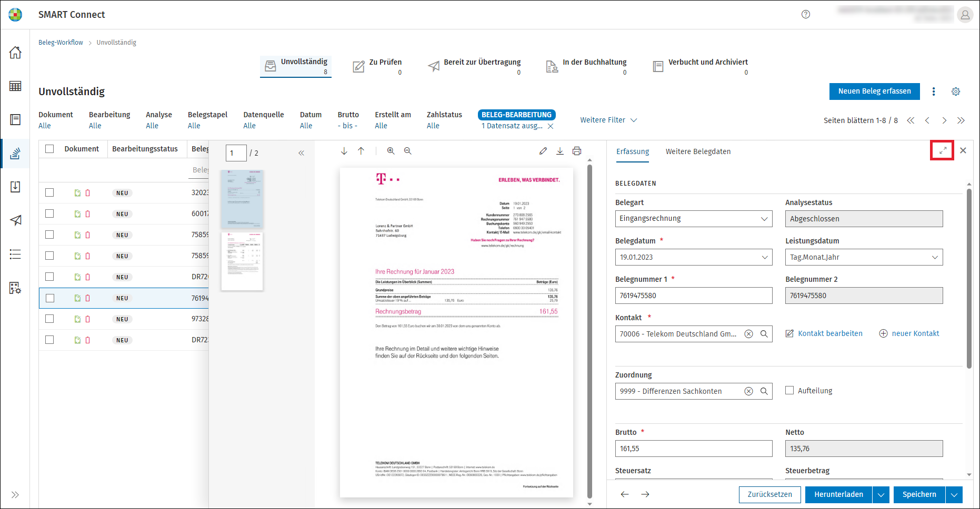Open the list sidebar icon

click(x=15, y=254)
